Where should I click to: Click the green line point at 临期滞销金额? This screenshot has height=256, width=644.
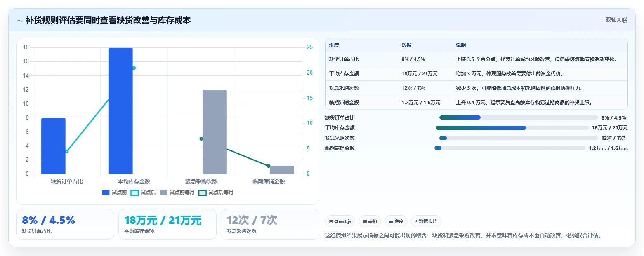click(x=269, y=166)
